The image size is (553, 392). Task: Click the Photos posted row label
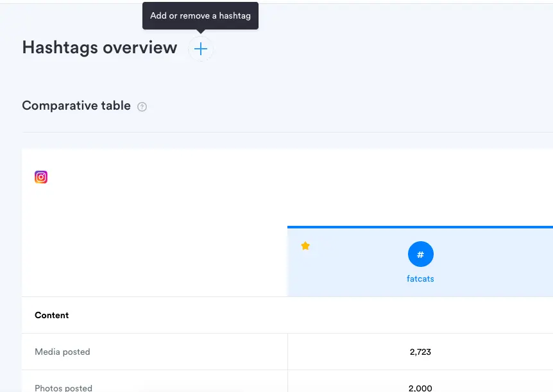64,388
